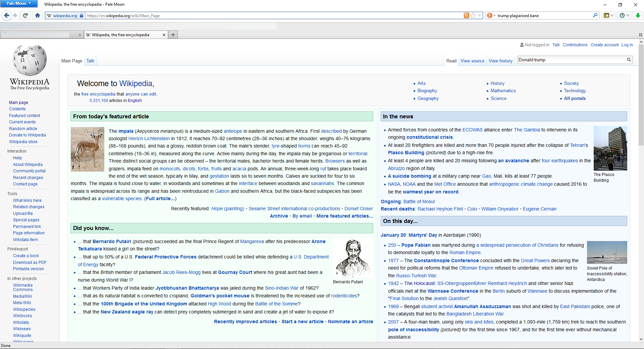Click the Log in link
Screen dimensions: 644x349
tap(627, 45)
